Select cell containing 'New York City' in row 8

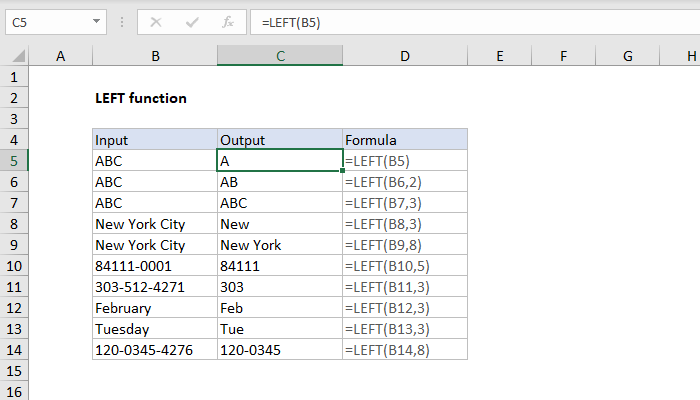(x=155, y=224)
